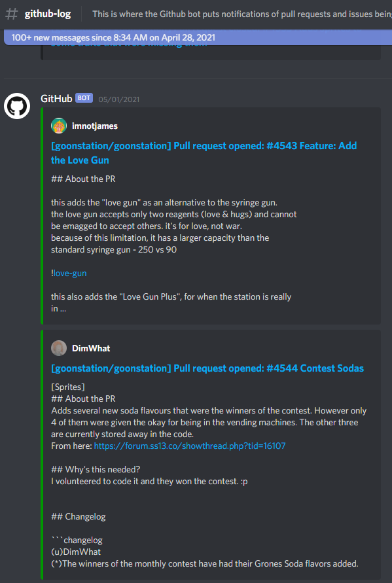
Task: Click the green bar on the Love Gun embed
Action: 42,216
